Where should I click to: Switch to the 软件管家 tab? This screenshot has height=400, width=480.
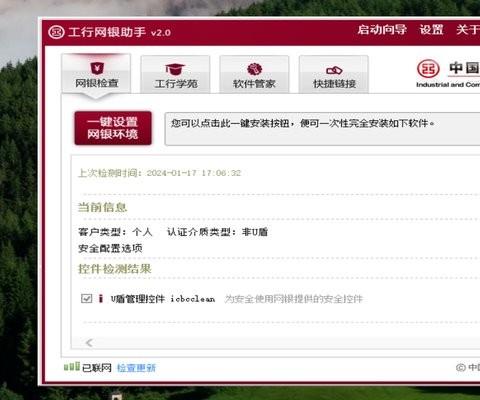click(254, 74)
